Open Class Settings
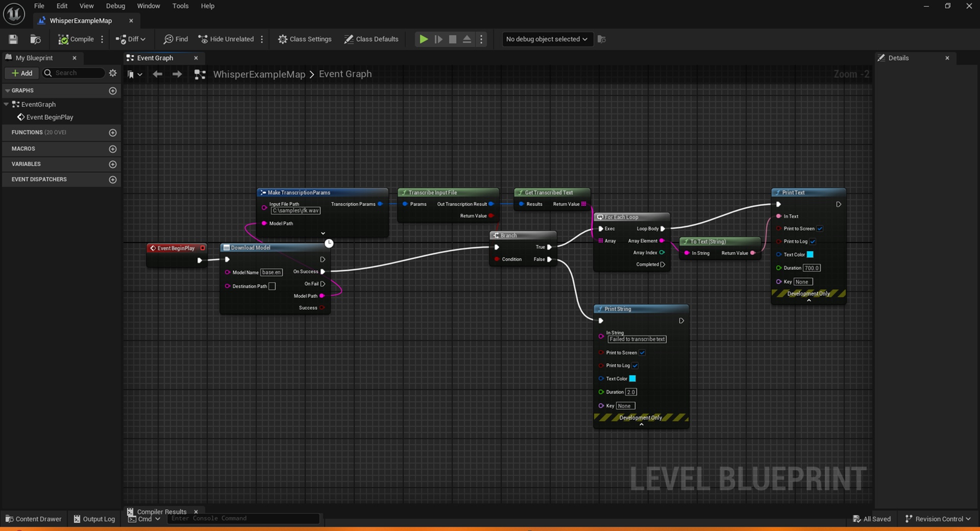980x531 pixels. (305, 39)
